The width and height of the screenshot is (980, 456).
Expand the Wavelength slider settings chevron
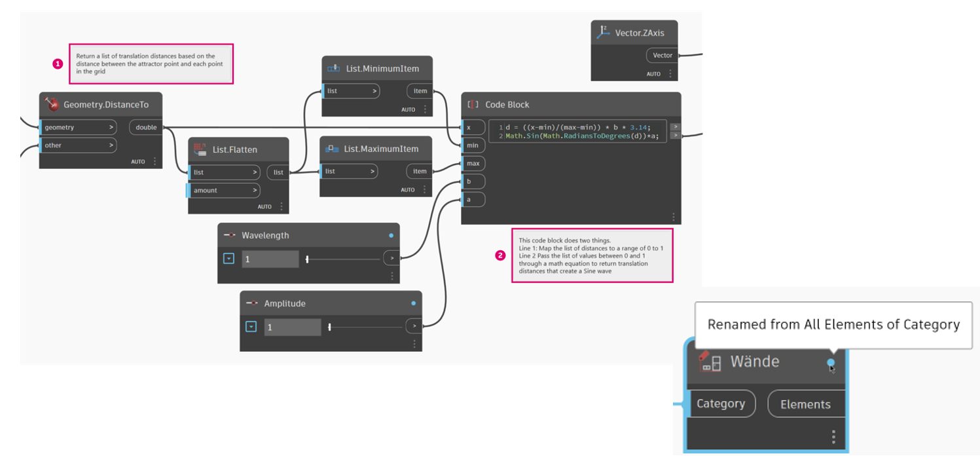pos(228,259)
